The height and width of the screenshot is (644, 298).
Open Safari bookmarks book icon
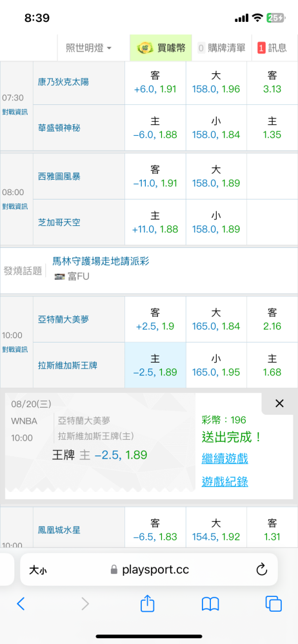pyautogui.click(x=210, y=604)
